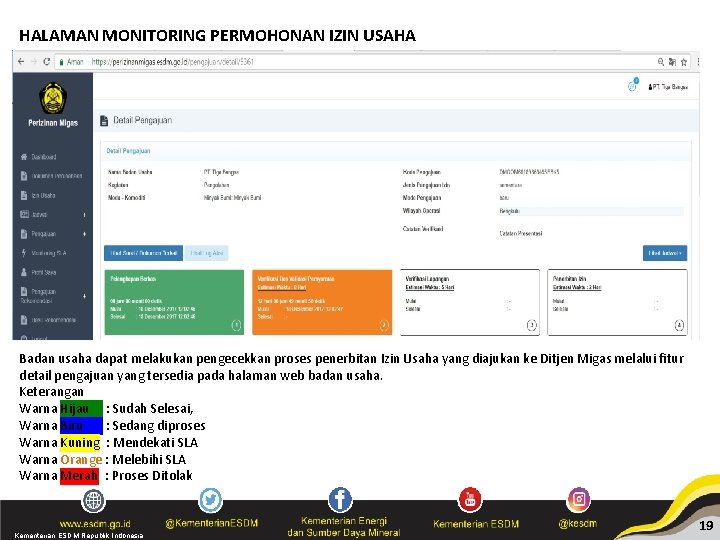Click the www.esdm.go.id link

pyautogui.click(x=95, y=524)
